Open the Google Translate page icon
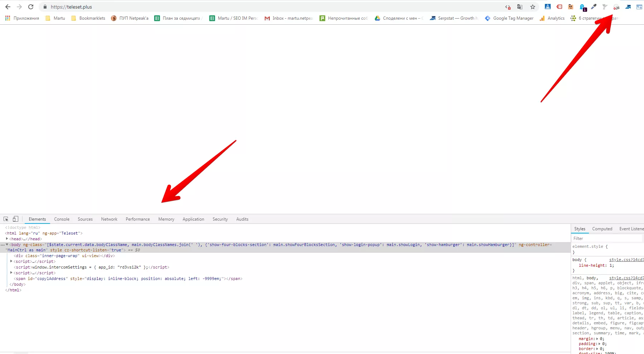This screenshot has width=644, height=354. 520,7
